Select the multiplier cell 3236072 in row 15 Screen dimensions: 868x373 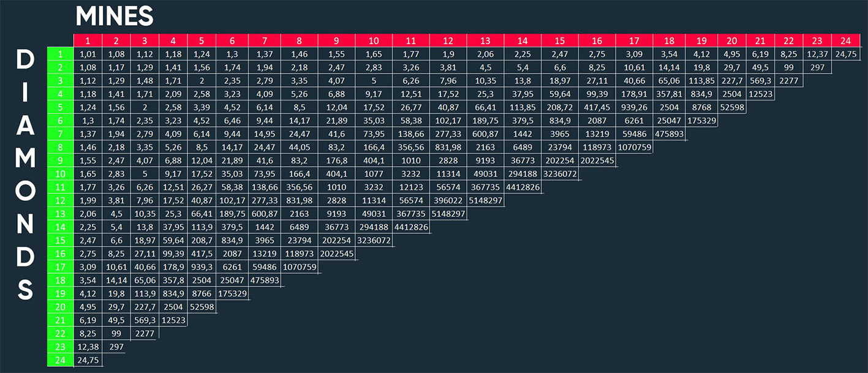[374, 240]
